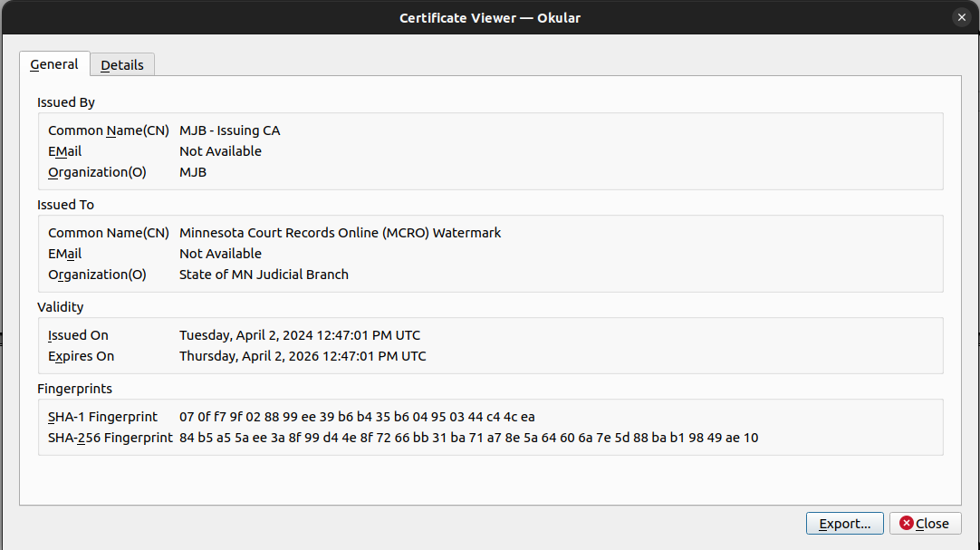Click the Issued By EMail Not Available value

point(220,151)
